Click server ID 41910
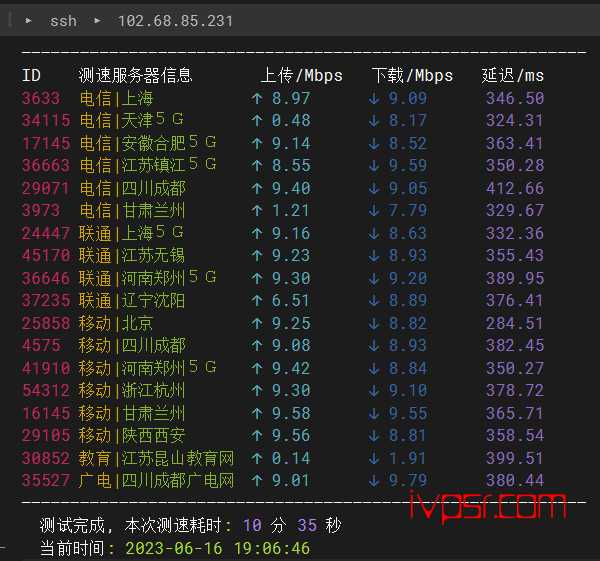This screenshot has width=600, height=561. point(46,368)
